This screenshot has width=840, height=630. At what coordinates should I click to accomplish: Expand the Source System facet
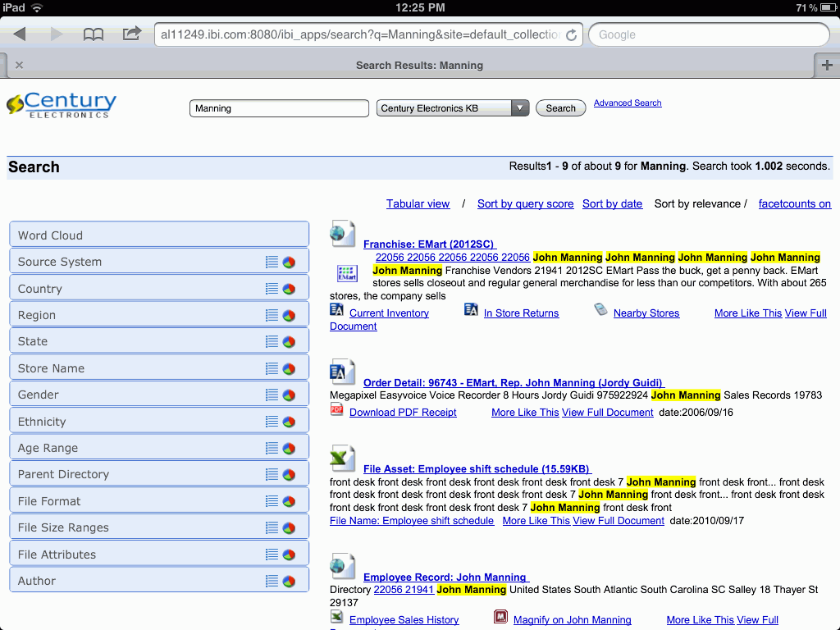(159, 262)
